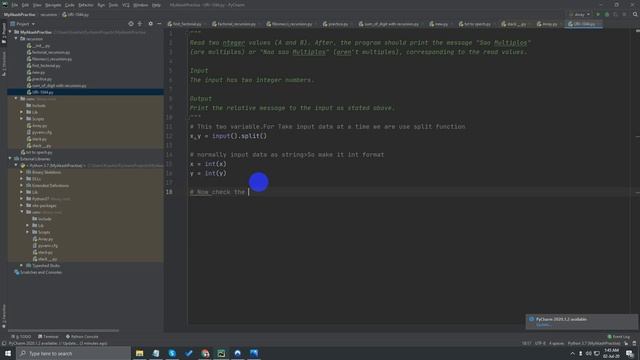The height and width of the screenshot is (360, 640).
Task: Open the Refactor menu
Action: [x=86, y=5]
